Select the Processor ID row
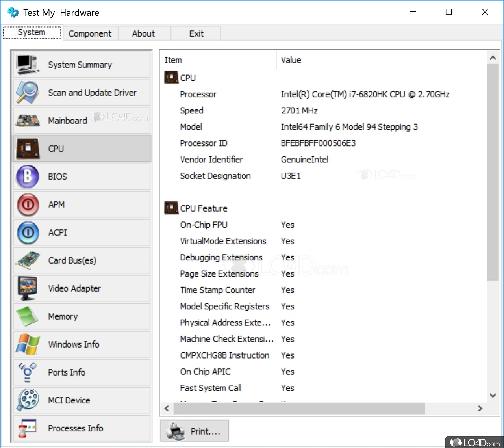The image size is (504, 448). point(324,143)
